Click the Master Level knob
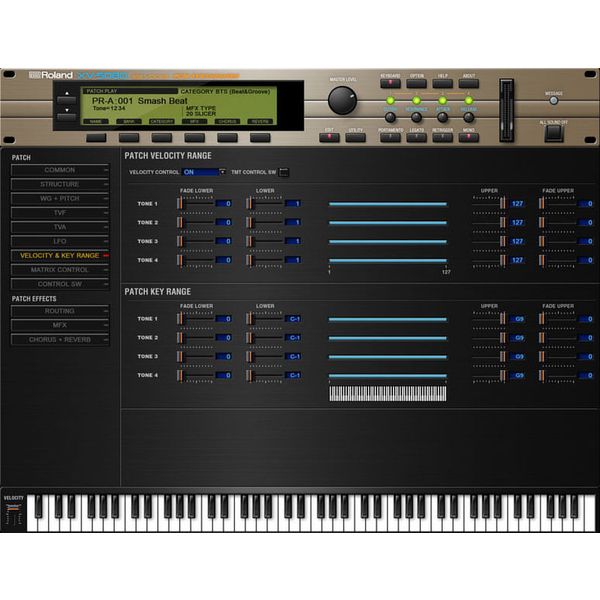This screenshot has height=600, width=600. pyautogui.click(x=342, y=100)
